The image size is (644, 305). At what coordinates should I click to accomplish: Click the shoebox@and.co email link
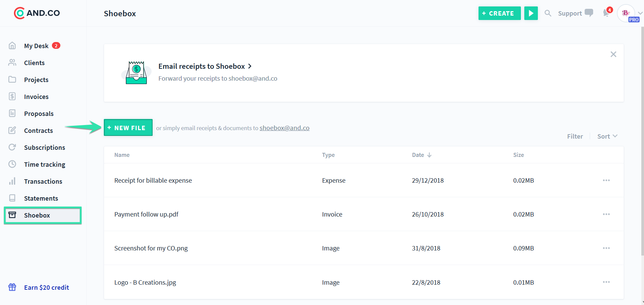click(284, 128)
